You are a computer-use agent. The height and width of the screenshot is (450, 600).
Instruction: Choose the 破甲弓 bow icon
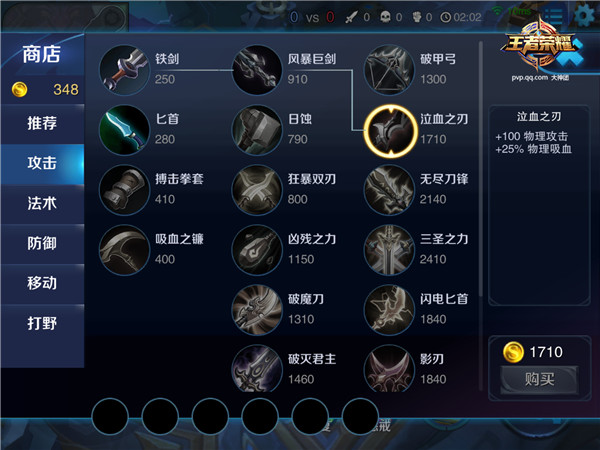(x=390, y=70)
